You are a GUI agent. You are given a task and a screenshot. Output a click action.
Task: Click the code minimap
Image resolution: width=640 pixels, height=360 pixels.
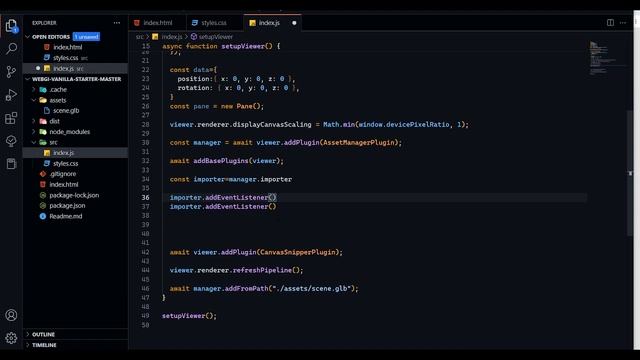coord(607,57)
